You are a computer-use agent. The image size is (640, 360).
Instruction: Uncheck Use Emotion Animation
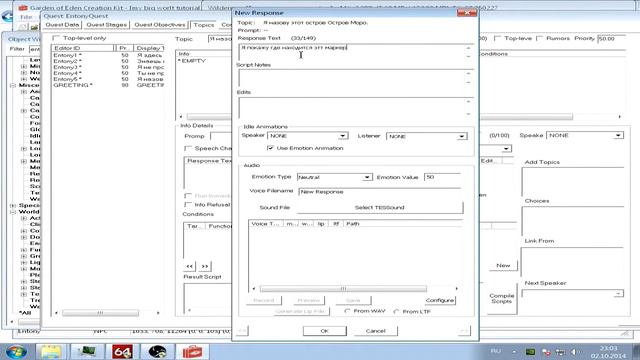coord(270,148)
